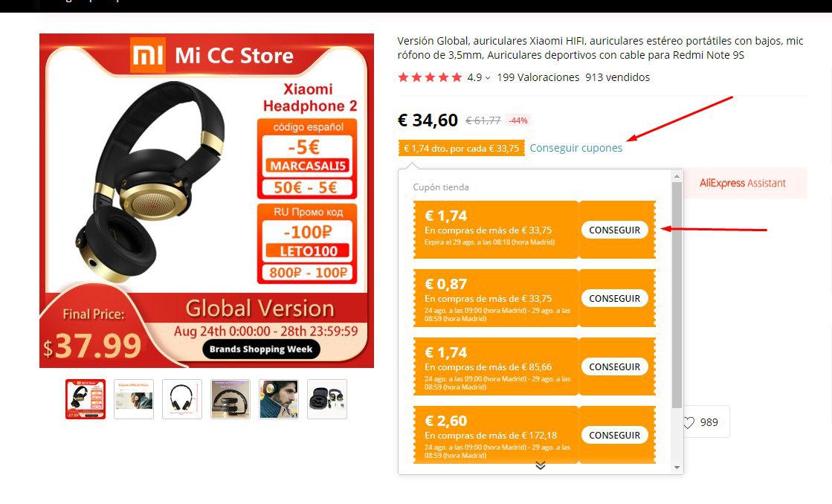This screenshot has height=504, width=832.
Task: Click the main Xiaomi Headphone 2 product image
Action: point(207,201)
